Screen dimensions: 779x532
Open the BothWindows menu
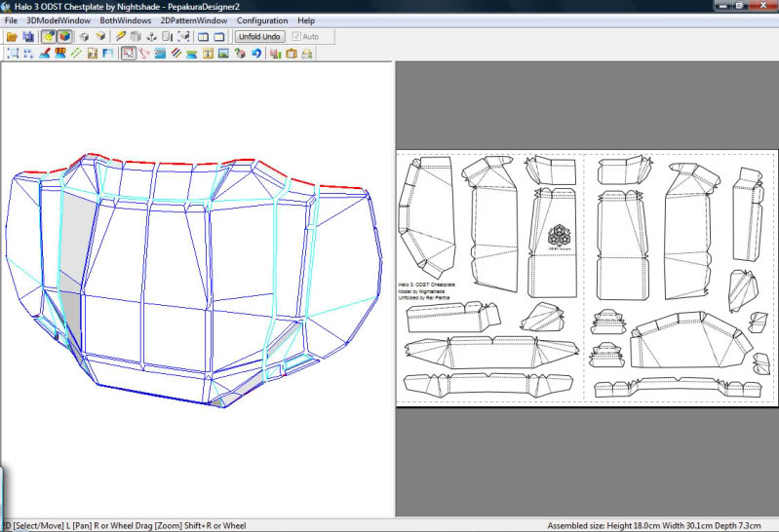125,20
